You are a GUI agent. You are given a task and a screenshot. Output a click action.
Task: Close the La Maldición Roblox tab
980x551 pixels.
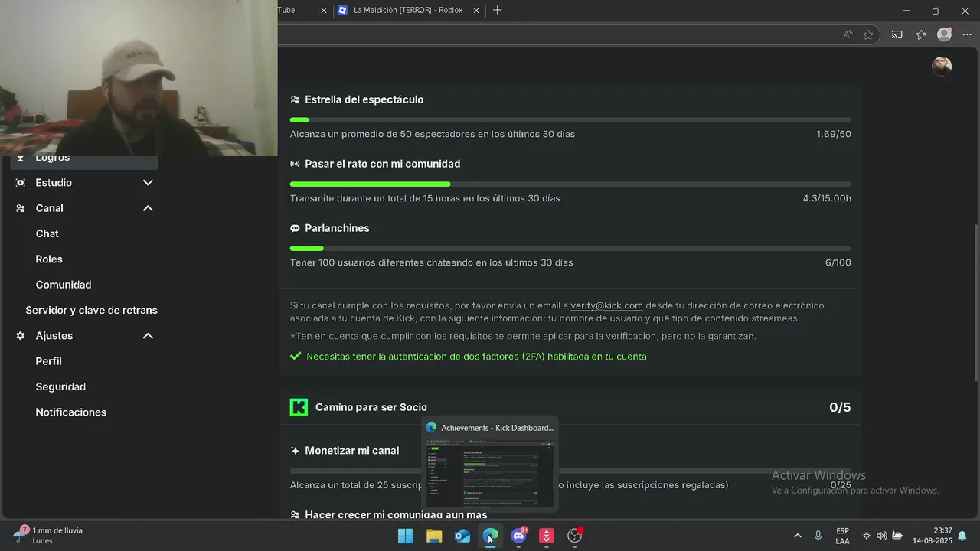pos(476,11)
